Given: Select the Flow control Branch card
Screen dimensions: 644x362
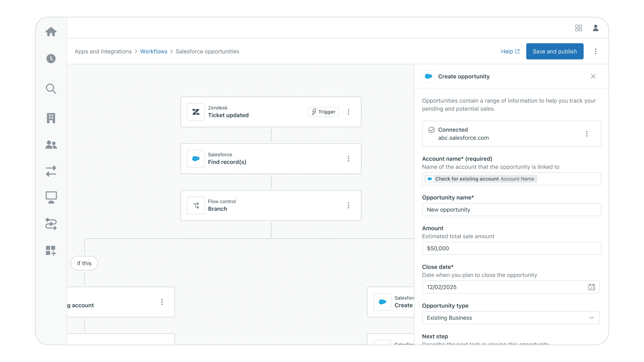Looking at the screenshot, I should point(271,205).
